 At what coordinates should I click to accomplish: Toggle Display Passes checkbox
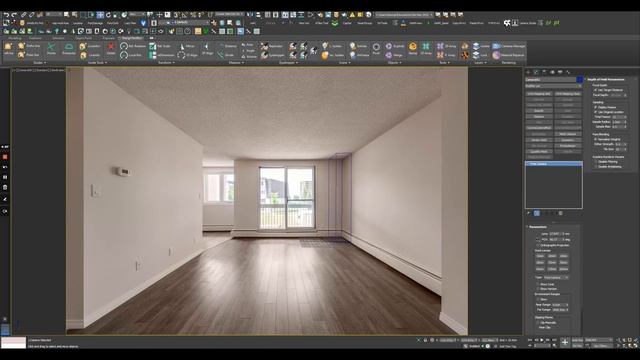pos(595,107)
